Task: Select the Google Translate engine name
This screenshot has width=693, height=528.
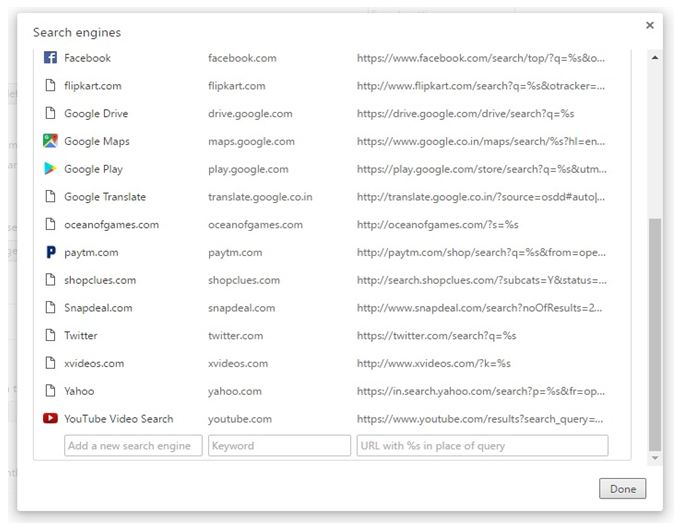Action: [105, 197]
